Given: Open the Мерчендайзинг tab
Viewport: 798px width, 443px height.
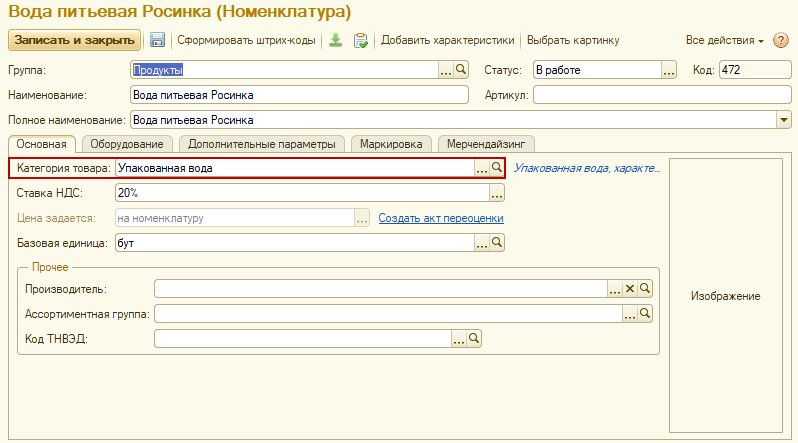Looking at the screenshot, I should (x=486, y=144).
